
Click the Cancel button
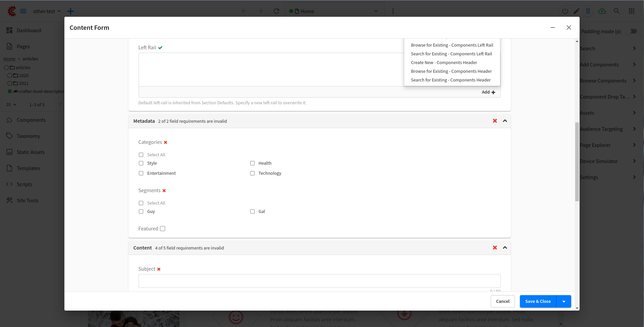[502, 301]
